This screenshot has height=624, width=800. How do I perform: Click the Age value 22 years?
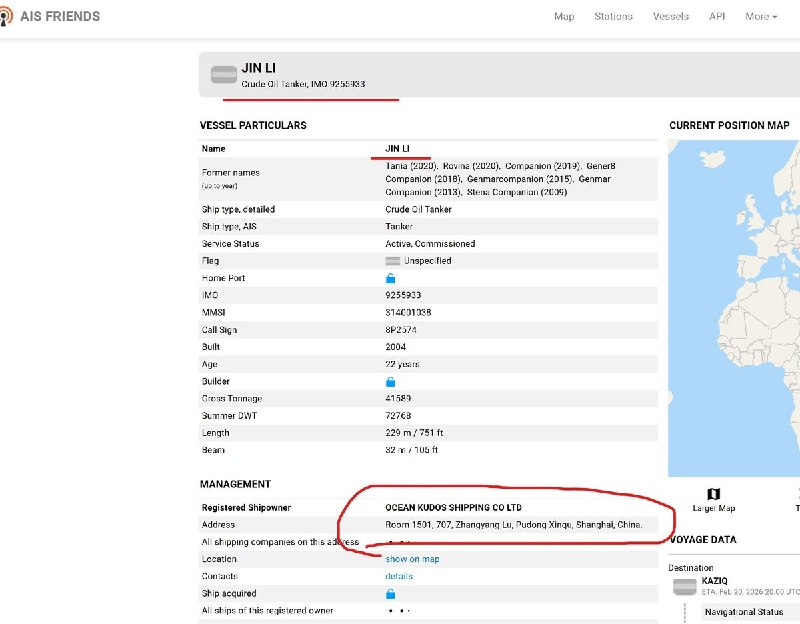(x=402, y=364)
